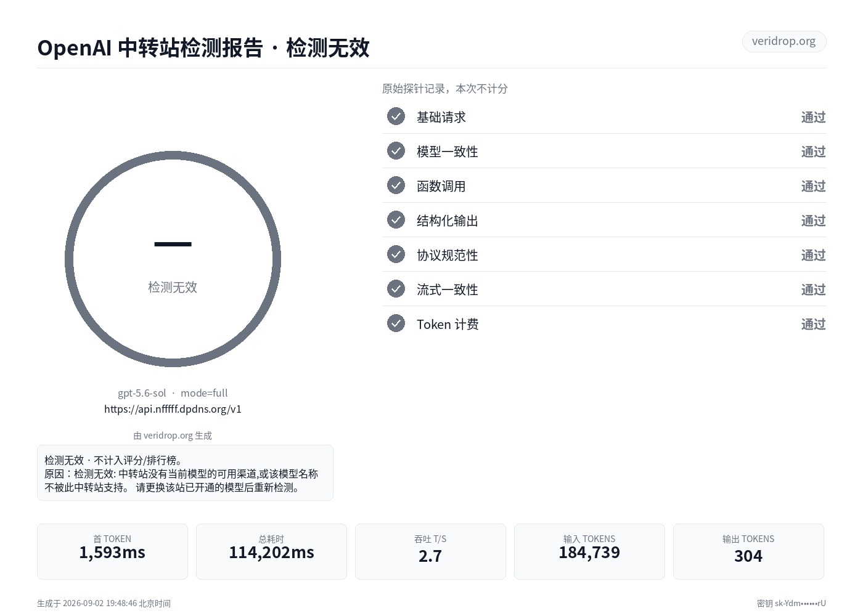The image size is (863, 616).
Task: Select the 输入 TOKENS 184,739 card
Action: (589, 551)
